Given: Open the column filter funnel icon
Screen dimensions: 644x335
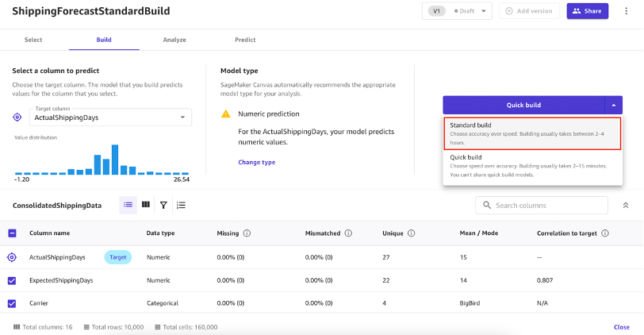Looking at the screenshot, I should [163, 205].
